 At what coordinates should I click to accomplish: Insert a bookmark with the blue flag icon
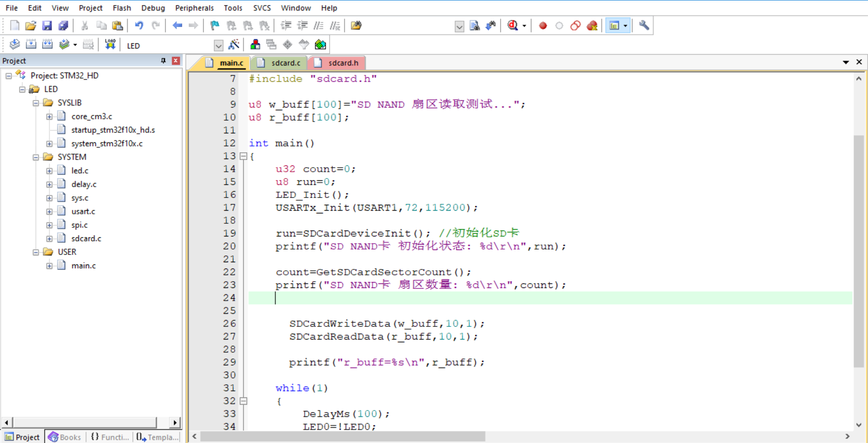(x=215, y=26)
